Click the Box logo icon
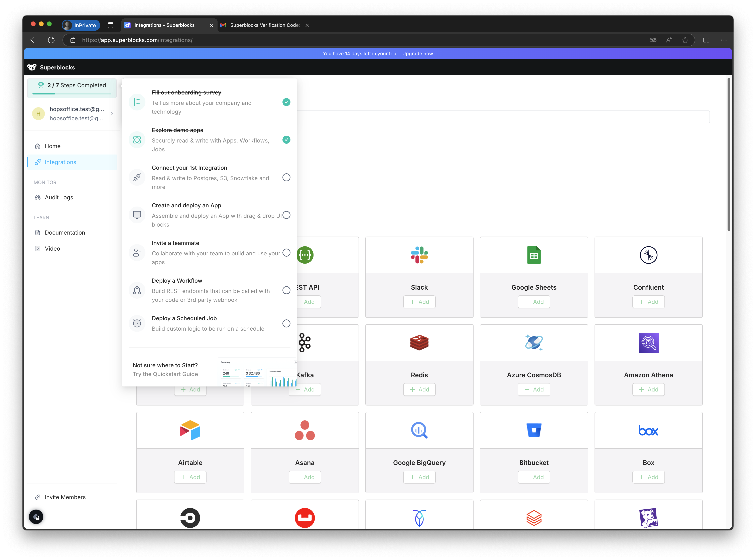 [648, 431]
